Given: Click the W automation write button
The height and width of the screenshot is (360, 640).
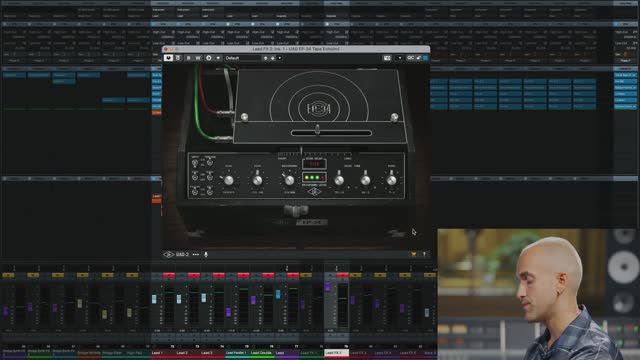Looking at the screenshot, I should coord(198,58).
